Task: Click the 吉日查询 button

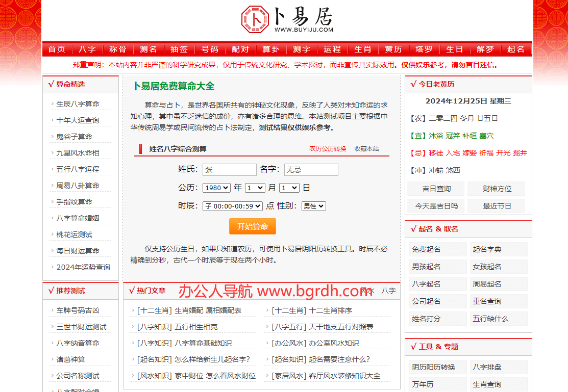Action: pyautogui.click(x=436, y=189)
